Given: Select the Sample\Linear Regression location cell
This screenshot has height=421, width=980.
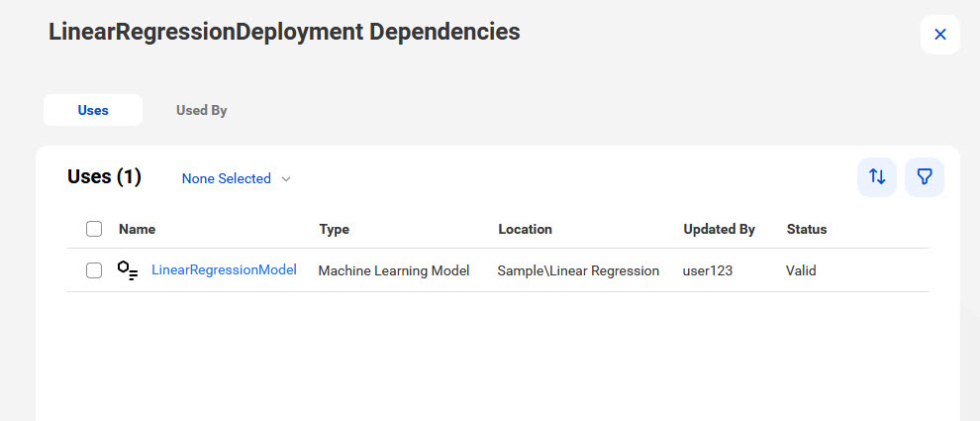Looking at the screenshot, I should (578, 270).
